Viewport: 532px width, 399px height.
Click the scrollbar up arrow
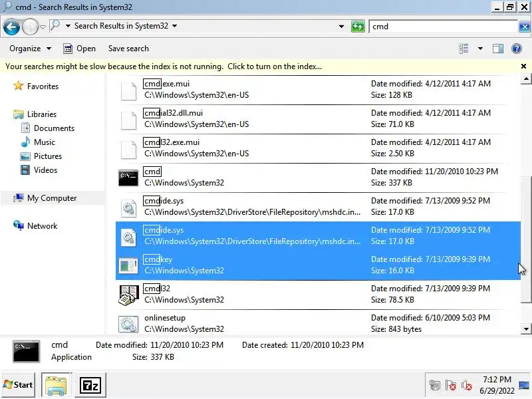[526, 79]
